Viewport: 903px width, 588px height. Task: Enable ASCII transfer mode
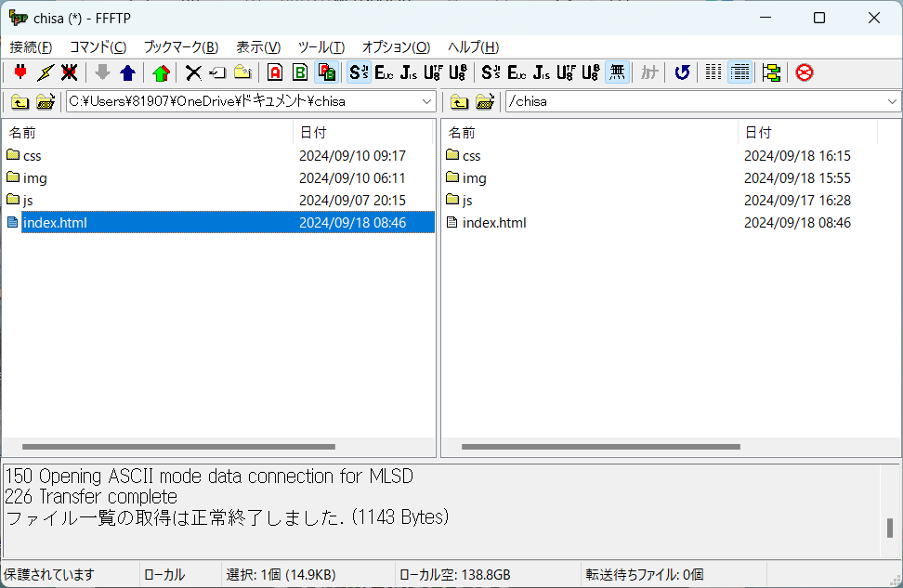pos(273,72)
